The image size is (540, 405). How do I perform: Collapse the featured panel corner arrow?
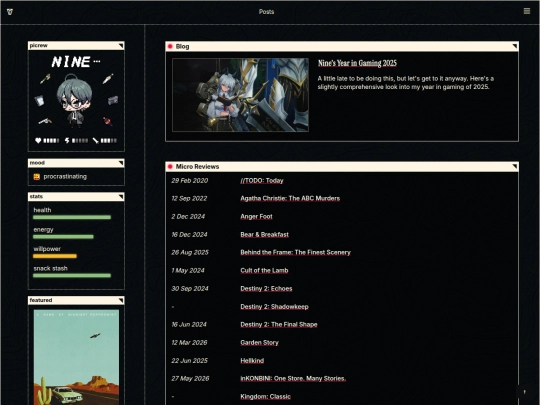tap(121, 300)
